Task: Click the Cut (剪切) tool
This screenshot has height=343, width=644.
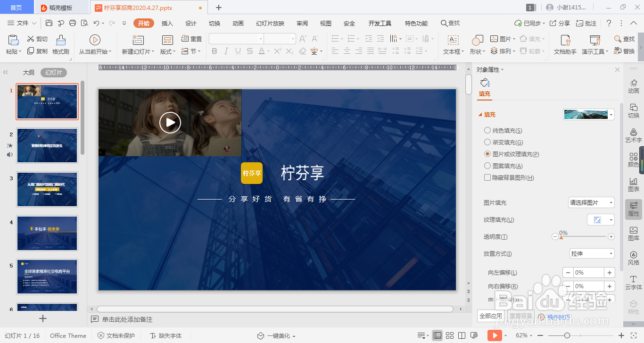Action: (x=37, y=39)
